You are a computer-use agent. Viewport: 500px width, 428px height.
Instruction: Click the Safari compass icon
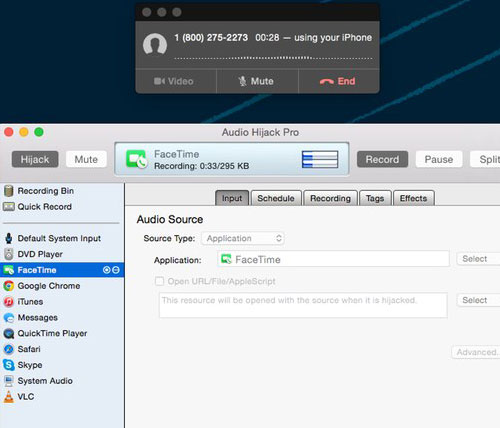point(9,349)
